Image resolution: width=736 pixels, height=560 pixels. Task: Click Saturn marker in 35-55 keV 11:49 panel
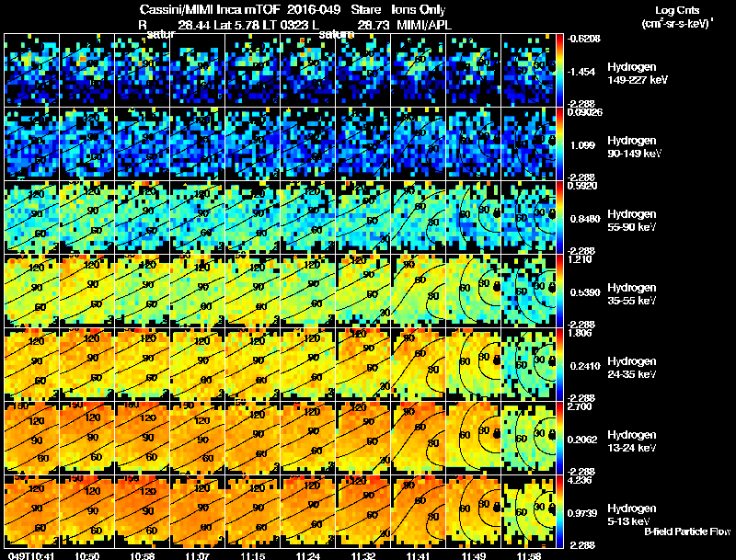click(x=497, y=286)
